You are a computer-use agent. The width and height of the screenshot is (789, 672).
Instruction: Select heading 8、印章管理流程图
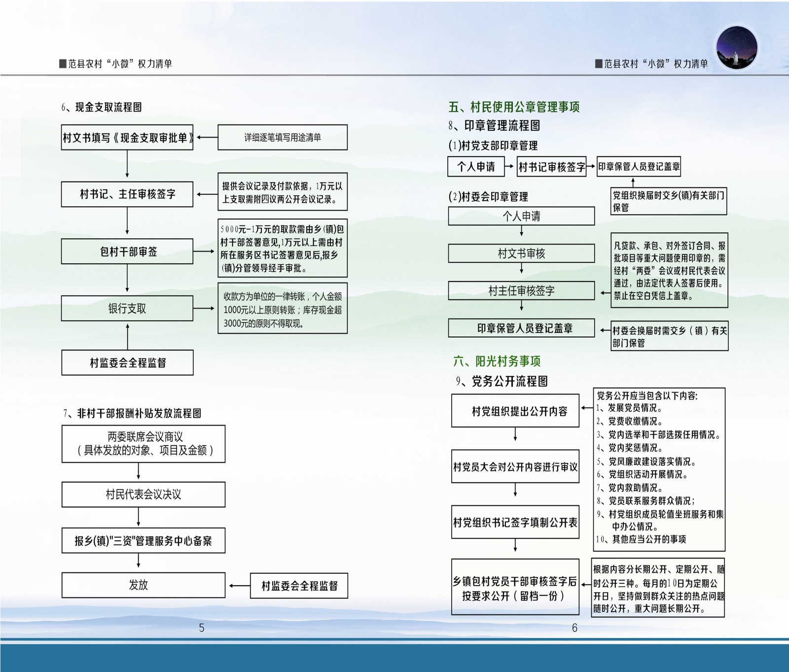point(494,126)
